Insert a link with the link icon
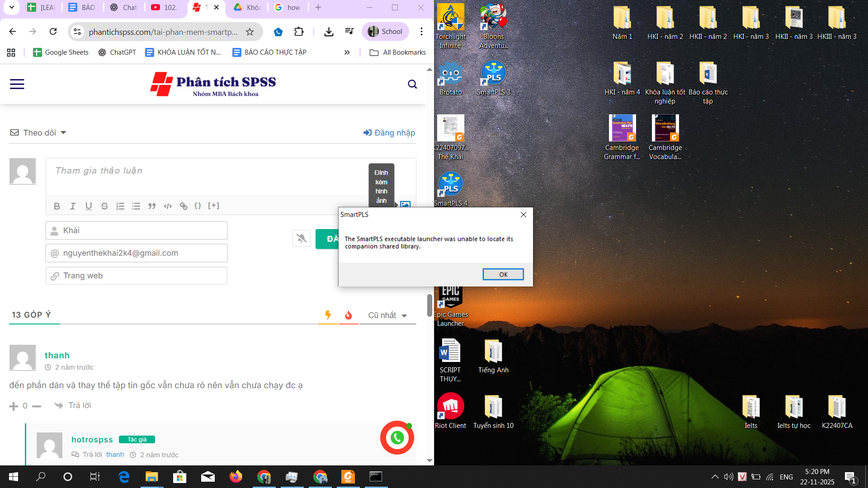The width and height of the screenshot is (868, 488). (184, 206)
